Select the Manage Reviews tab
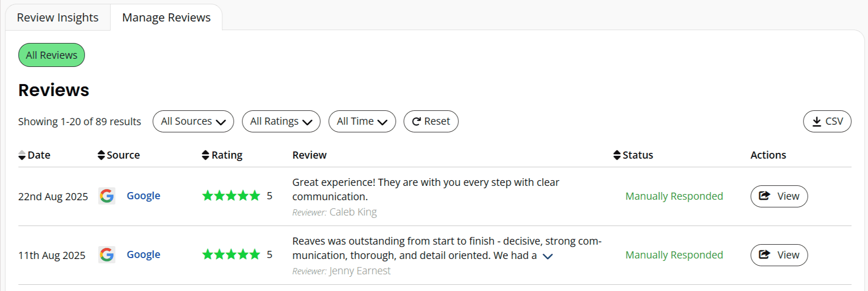 (166, 17)
